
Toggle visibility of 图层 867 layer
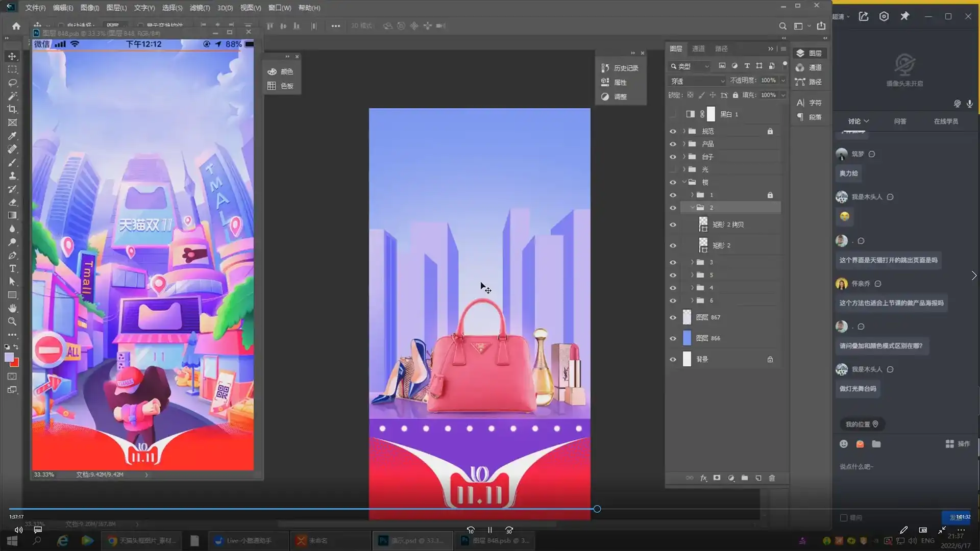(x=673, y=317)
